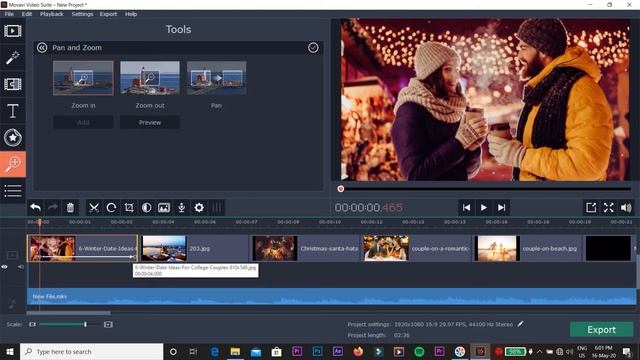Mute the video track audio
640x360 pixels.
[x=20, y=267]
